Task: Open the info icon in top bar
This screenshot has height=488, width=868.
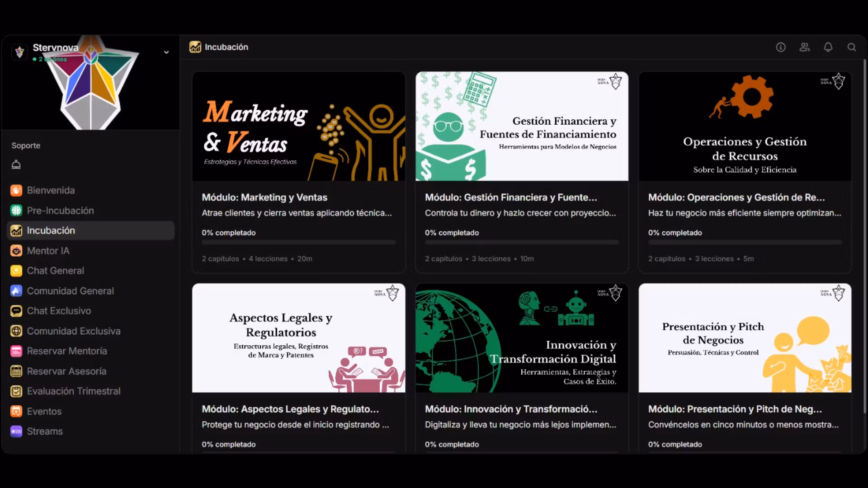Action: click(x=781, y=47)
